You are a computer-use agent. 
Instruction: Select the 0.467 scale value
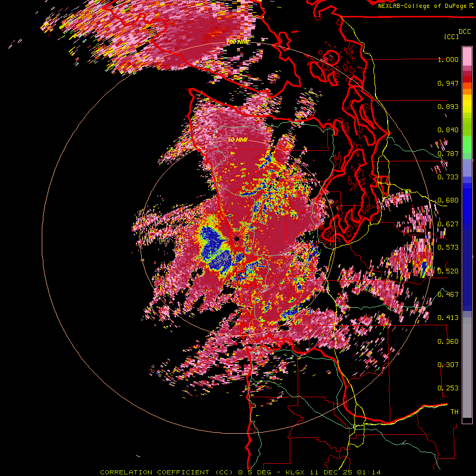[448, 294]
